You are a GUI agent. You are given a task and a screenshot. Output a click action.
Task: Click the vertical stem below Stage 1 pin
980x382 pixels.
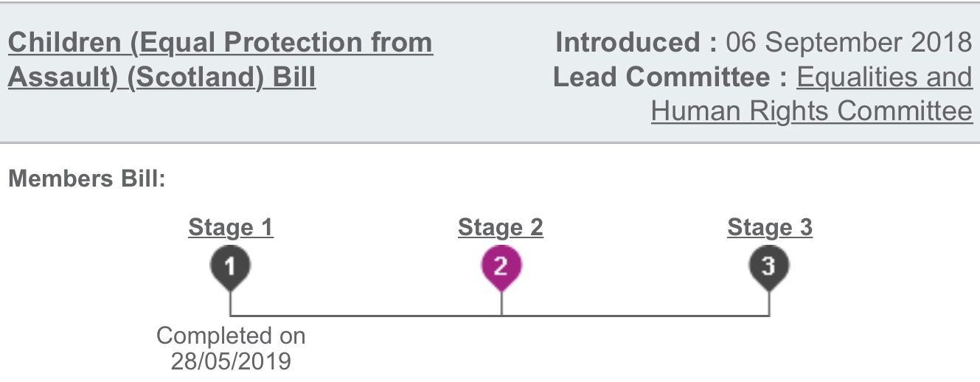pos(231,302)
